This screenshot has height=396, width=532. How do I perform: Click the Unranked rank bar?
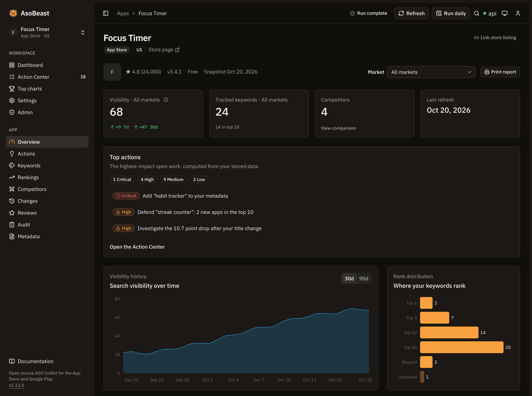[x=422, y=377]
